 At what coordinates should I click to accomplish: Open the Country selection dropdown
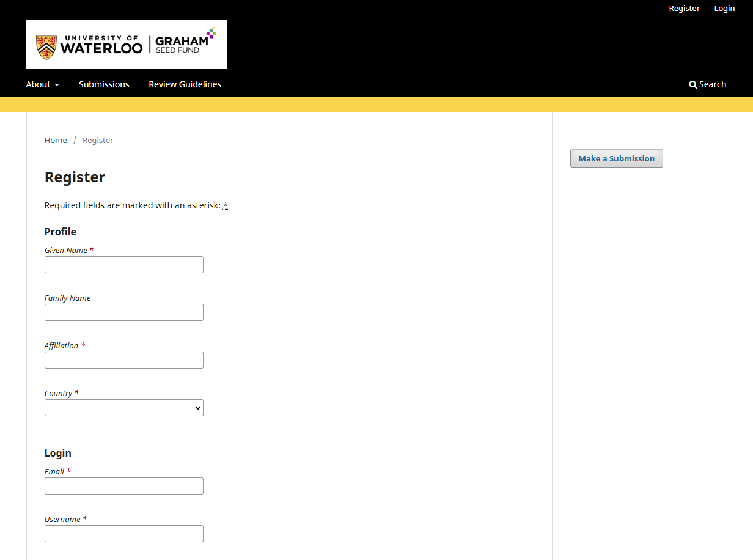[x=123, y=407]
